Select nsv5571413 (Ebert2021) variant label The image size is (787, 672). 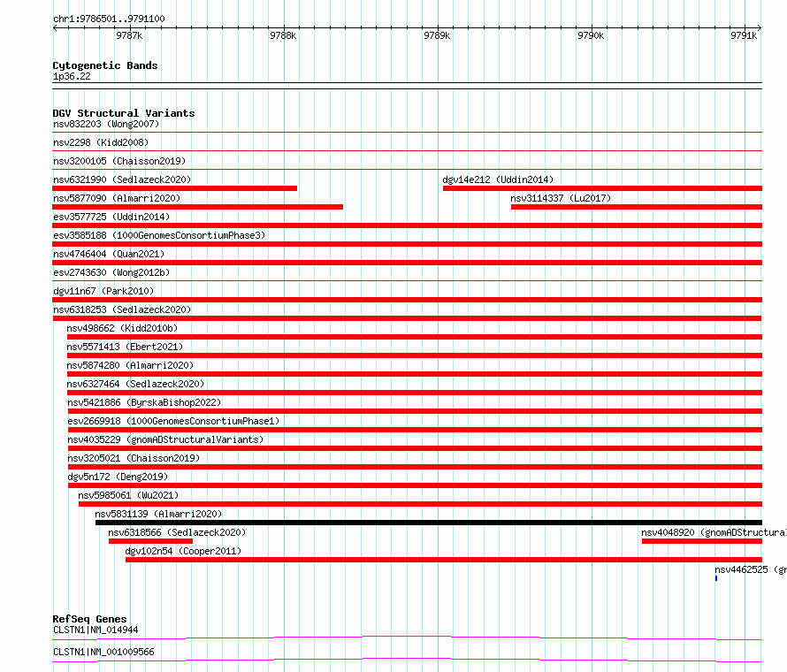(x=125, y=347)
